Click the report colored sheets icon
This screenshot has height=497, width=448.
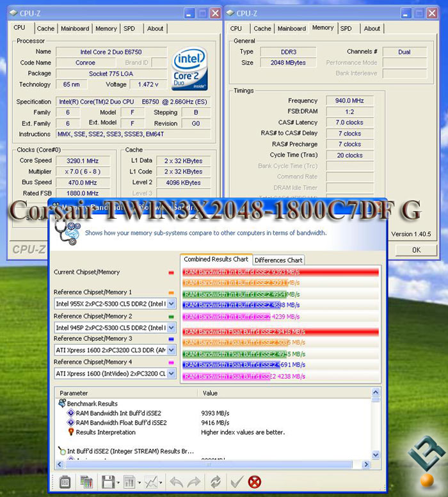(x=86, y=482)
